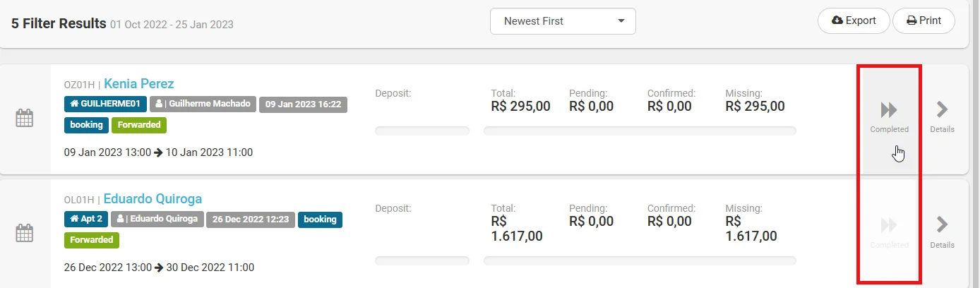Click the Apt 2 property tag
980x288 pixels.
tap(86, 220)
